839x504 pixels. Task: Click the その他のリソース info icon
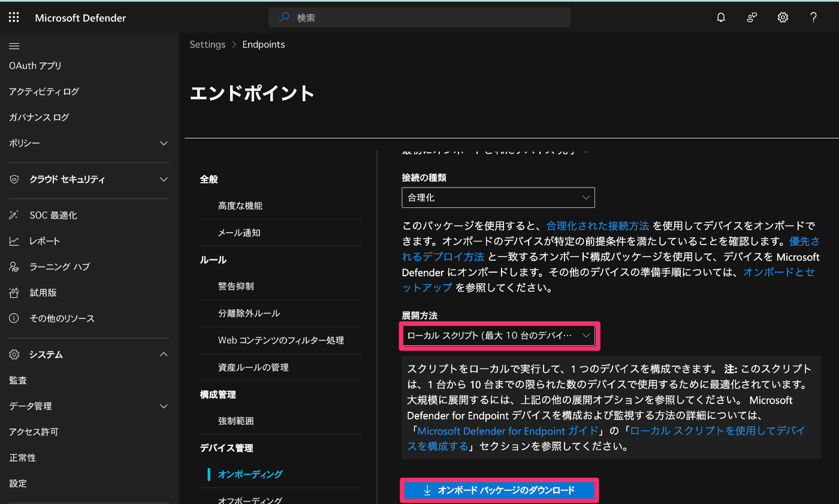click(x=14, y=318)
